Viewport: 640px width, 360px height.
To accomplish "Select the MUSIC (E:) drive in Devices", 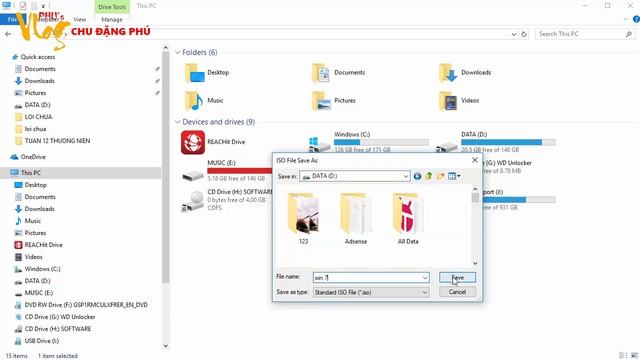I will 227,171.
